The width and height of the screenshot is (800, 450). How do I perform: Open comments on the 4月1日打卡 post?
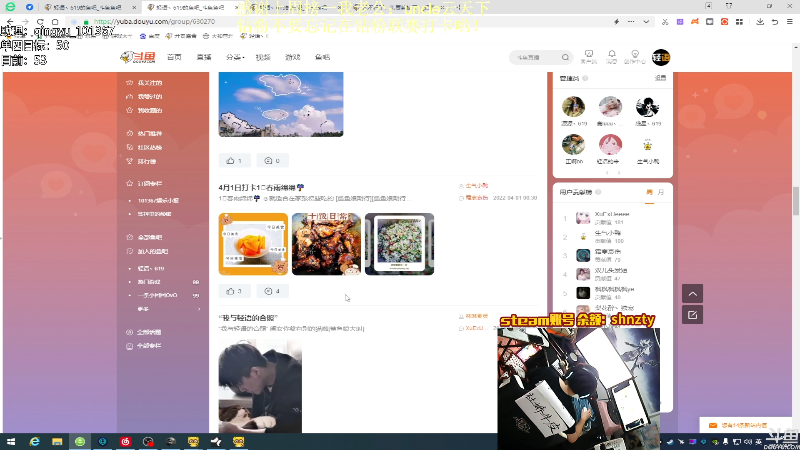(x=272, y=291)
